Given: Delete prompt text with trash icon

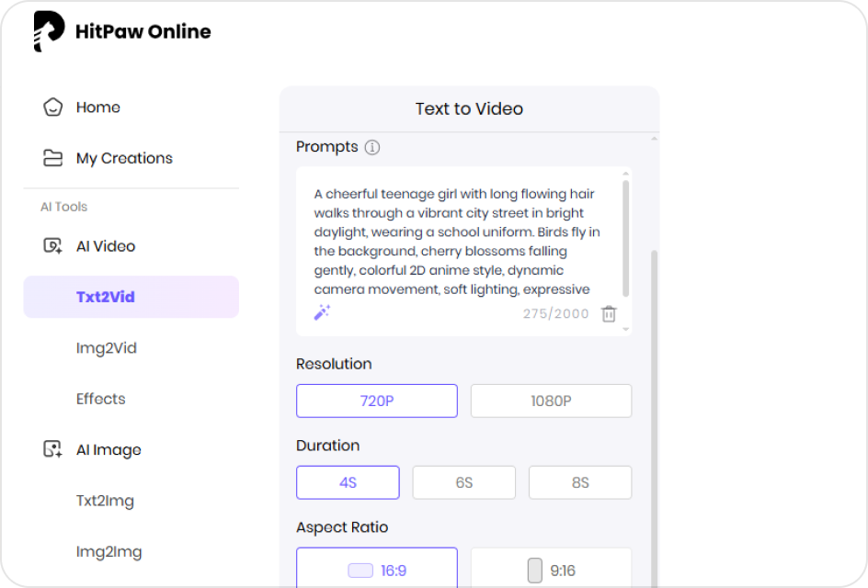Looking at the screenshot, I should tap(609, 314).
